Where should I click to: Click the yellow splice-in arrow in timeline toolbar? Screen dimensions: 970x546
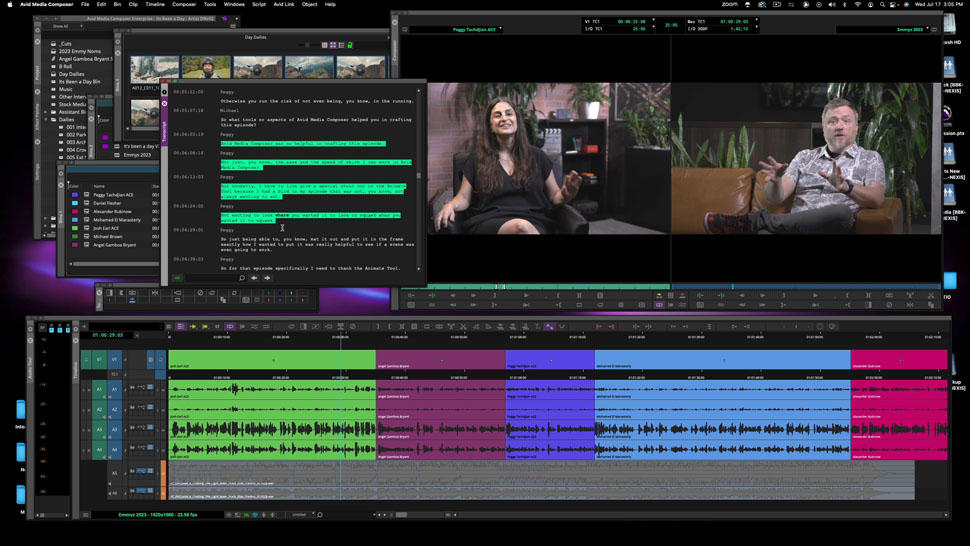click(x=193, y=326)
